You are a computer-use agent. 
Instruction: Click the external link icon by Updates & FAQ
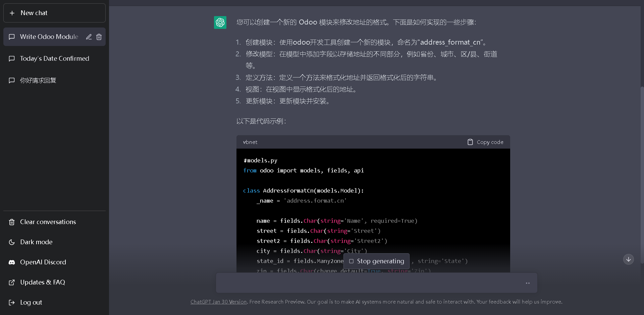click(12, 282)
